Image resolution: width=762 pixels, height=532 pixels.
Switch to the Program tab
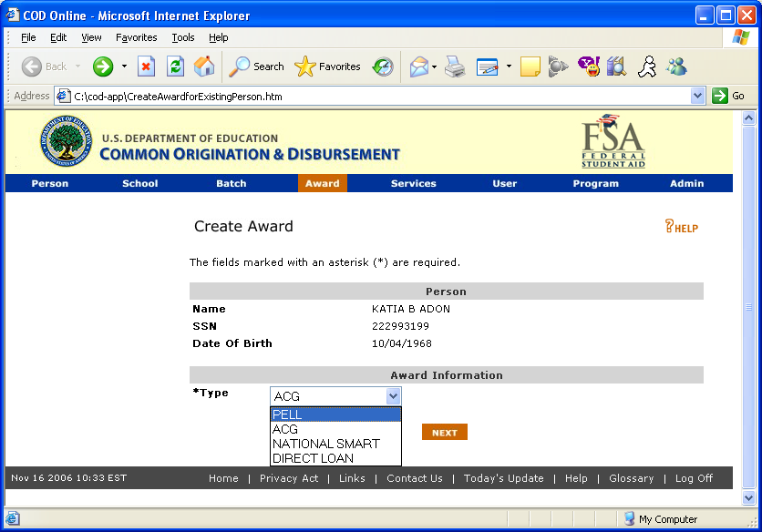(x=596, y=183)
